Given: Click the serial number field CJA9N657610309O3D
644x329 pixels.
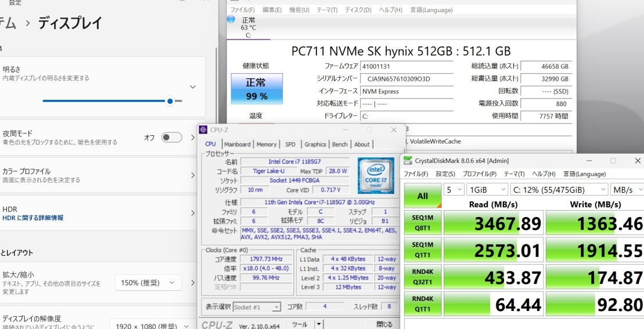Looking at the screenshot, I should pos(406,79).
